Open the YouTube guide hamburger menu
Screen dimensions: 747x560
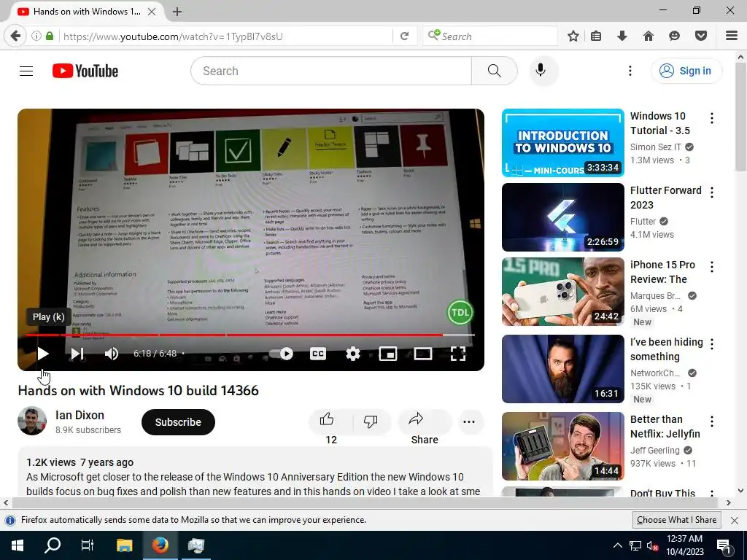pos(26,71)
